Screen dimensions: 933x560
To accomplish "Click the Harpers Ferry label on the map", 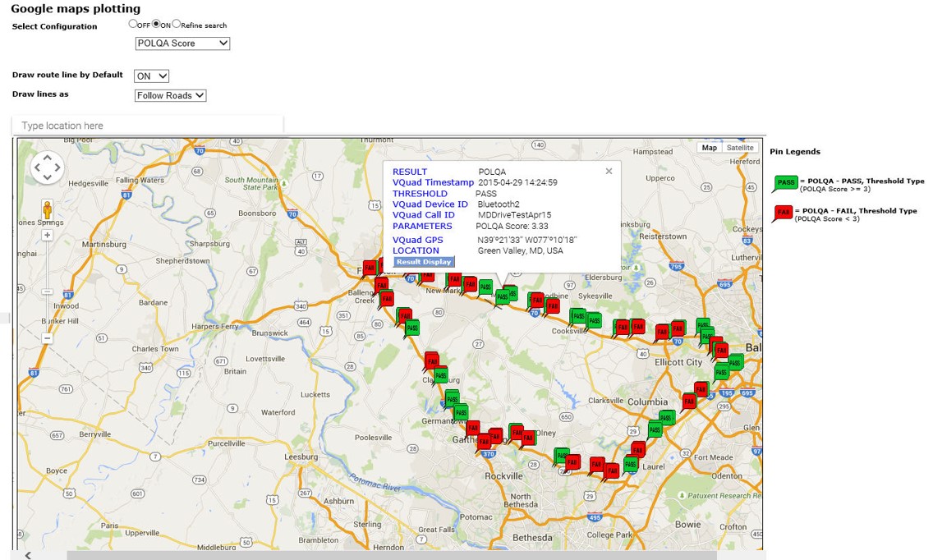I will click(x=215, y=326).
